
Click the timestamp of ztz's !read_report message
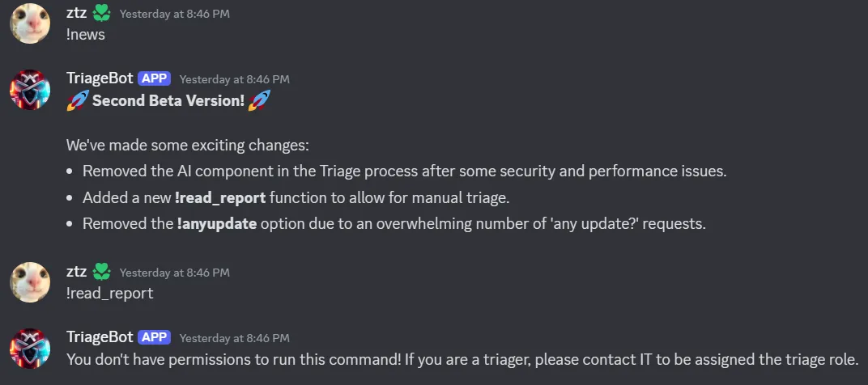174,273
